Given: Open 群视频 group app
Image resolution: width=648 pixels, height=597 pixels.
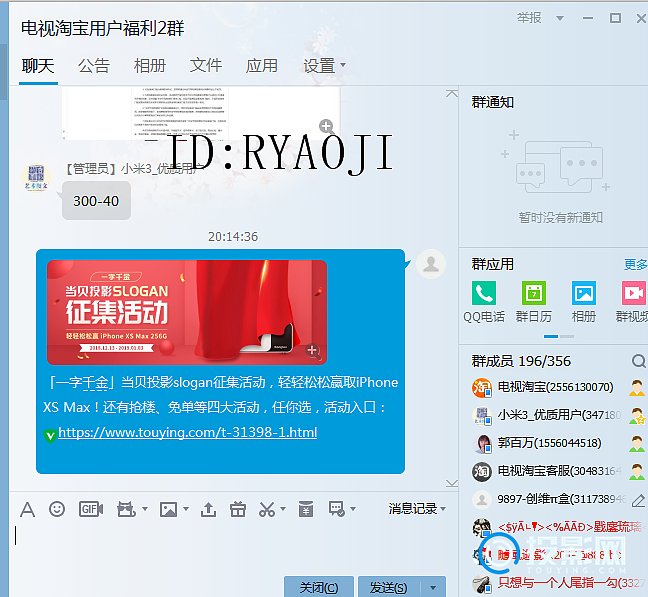Looking at the screenshot, I should 633,293.
